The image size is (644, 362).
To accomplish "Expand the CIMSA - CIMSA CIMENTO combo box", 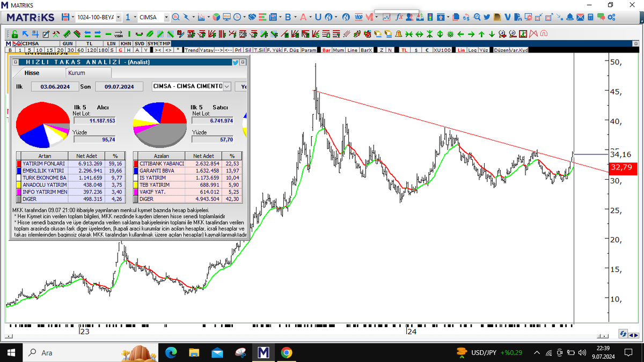I will pos(226,86).
